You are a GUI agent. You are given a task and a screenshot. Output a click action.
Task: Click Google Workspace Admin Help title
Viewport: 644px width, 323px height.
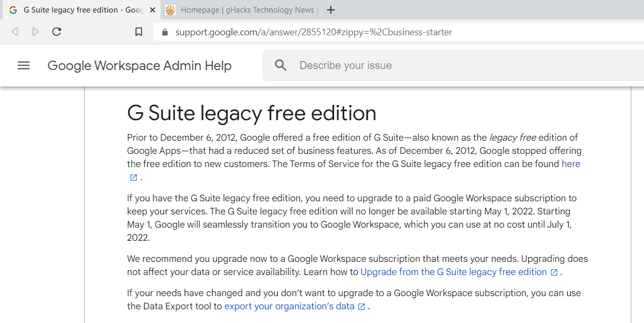(x=139, y=65)
